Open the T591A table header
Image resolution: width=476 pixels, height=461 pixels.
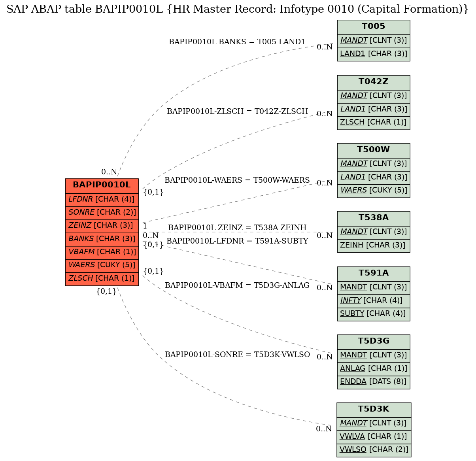374,274
